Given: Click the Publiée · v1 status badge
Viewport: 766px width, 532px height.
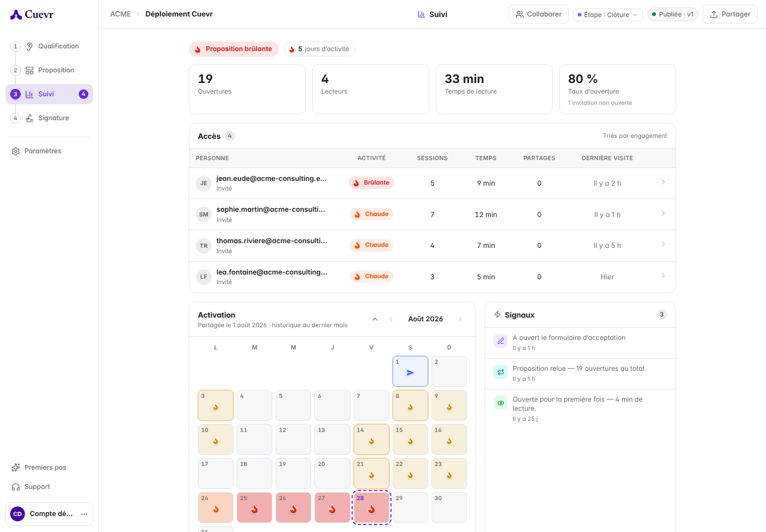Looking at the screenshot, I should [x=673, y=14].
